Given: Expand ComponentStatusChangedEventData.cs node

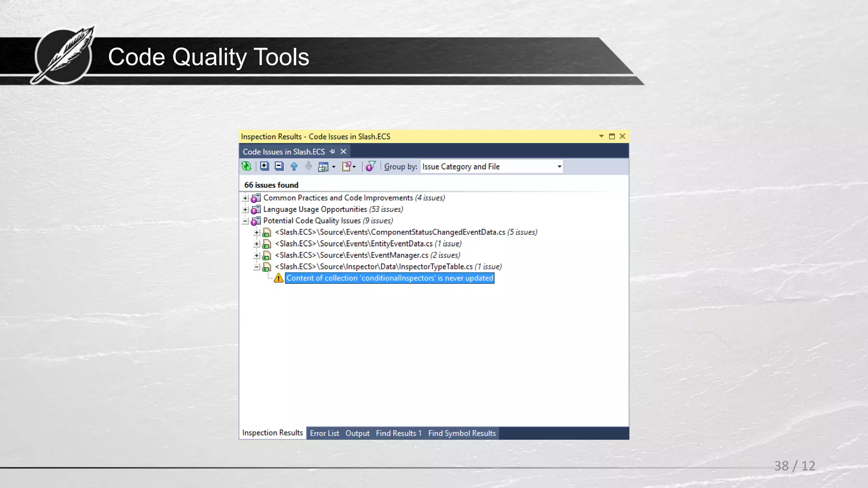Looking at the screenshot, I should point(256,232).
